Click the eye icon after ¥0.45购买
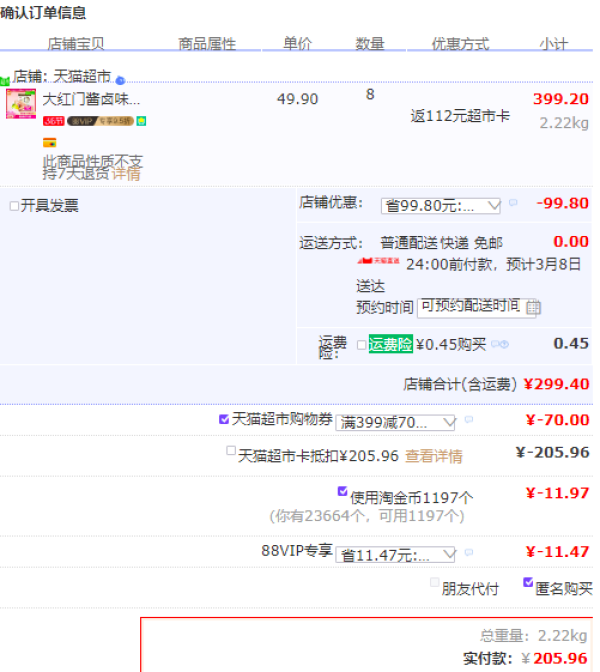The image size is (600, 672). [504, 344]
